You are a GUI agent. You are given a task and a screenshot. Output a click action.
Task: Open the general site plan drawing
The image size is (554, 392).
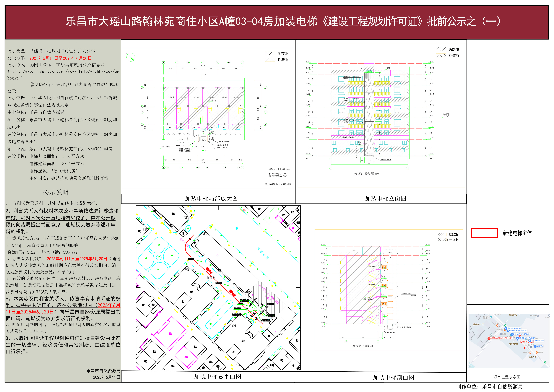[218, 287]
